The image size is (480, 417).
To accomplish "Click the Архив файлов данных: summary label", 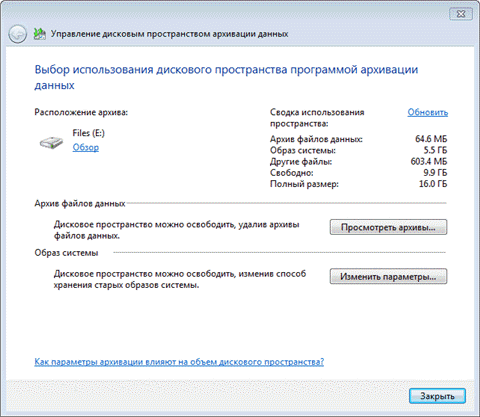I will click(x=316, y=139).
